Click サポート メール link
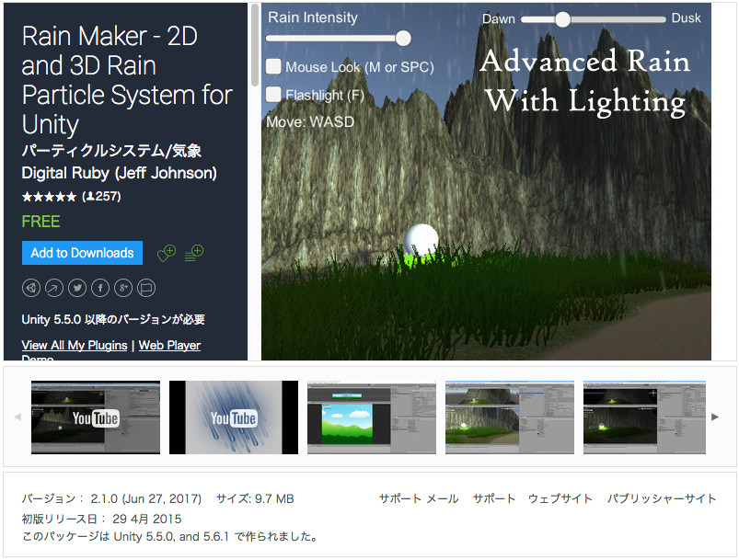The width and height of the screenshot is (739, 560). pos(419,498)
